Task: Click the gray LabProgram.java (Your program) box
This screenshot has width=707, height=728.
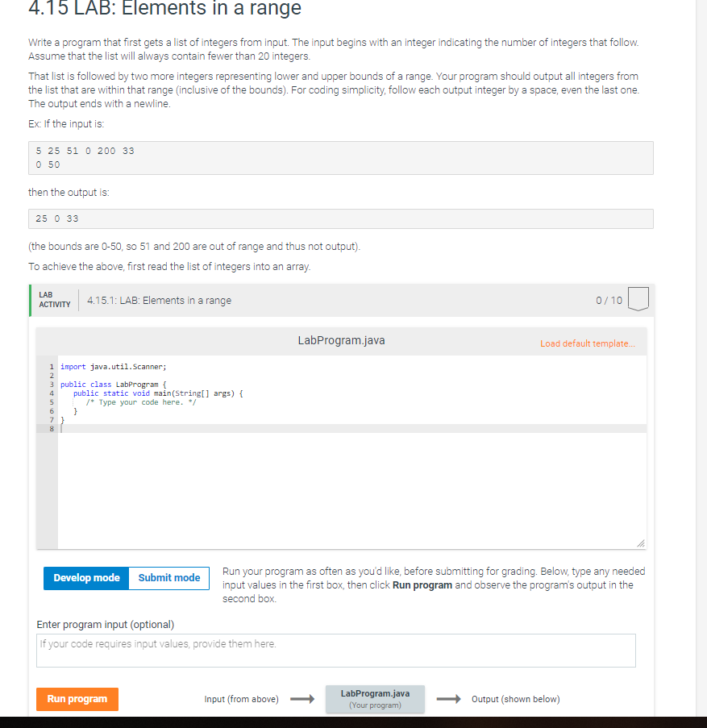Action: click(375, 699)
